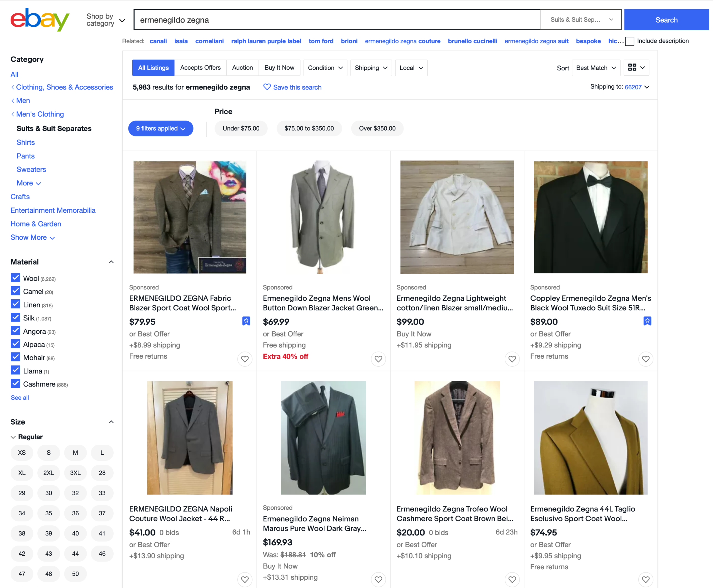This screenshot has height=588, width=713.
Task: Click the eBay logo
Action: [x=40, y=20]
